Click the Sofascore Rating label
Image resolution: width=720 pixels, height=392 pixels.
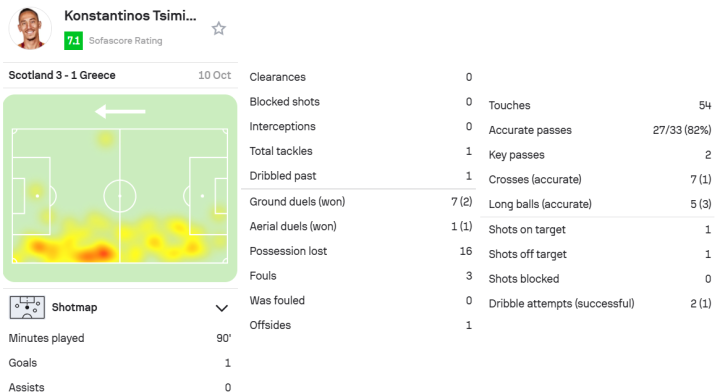point(125,41)
